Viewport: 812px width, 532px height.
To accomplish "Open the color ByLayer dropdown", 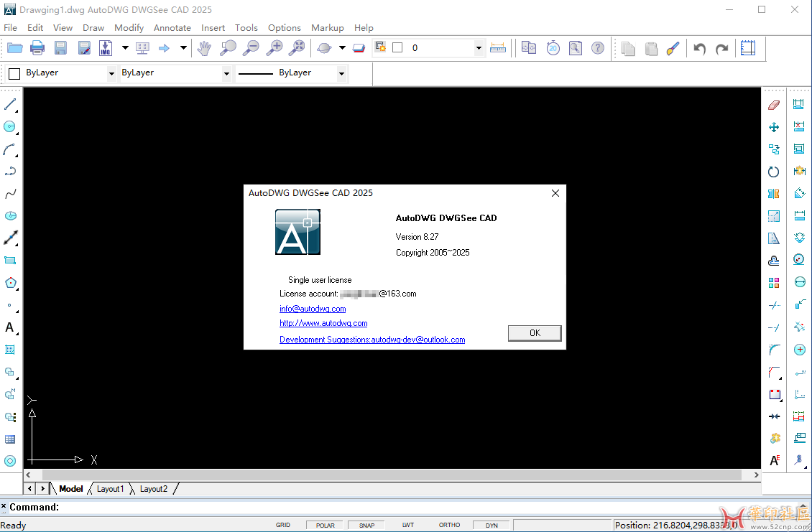I will [111, 73].
